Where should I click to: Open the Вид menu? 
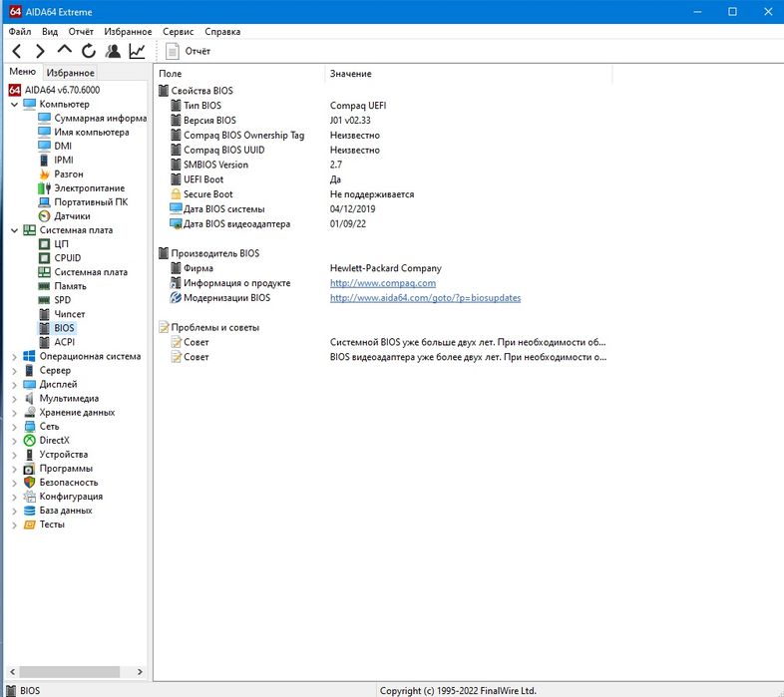(50, 32)
